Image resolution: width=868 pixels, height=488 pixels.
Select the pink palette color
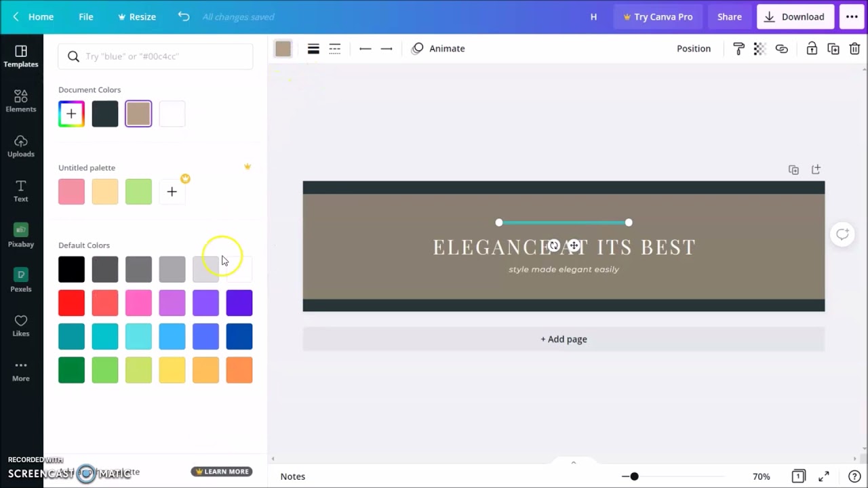tap(71, 192)
